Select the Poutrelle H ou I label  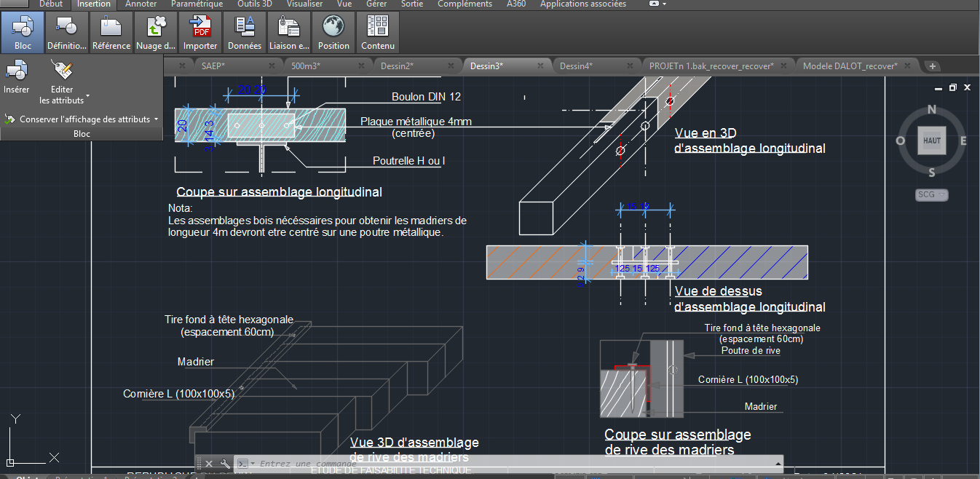point(408,160)
